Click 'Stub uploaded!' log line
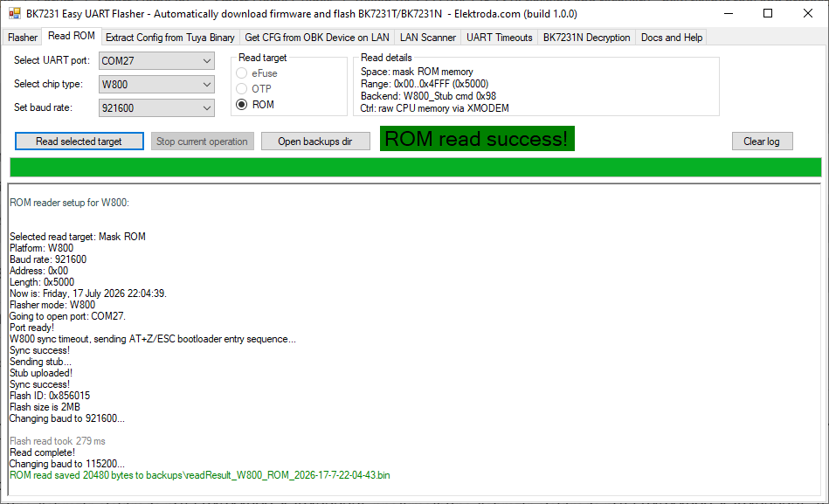The width and height of the screenshot is (829, 504). point(41,373)
